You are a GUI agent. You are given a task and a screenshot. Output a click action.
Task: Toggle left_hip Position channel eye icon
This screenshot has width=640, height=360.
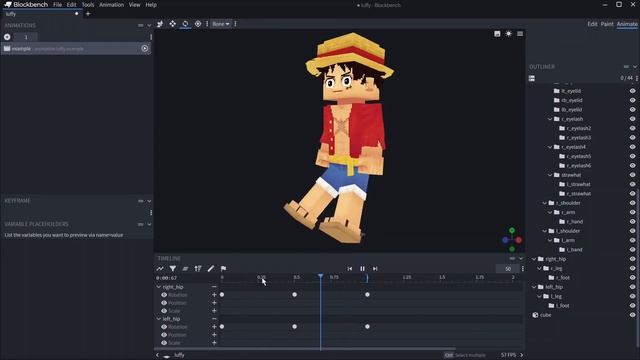164,335
